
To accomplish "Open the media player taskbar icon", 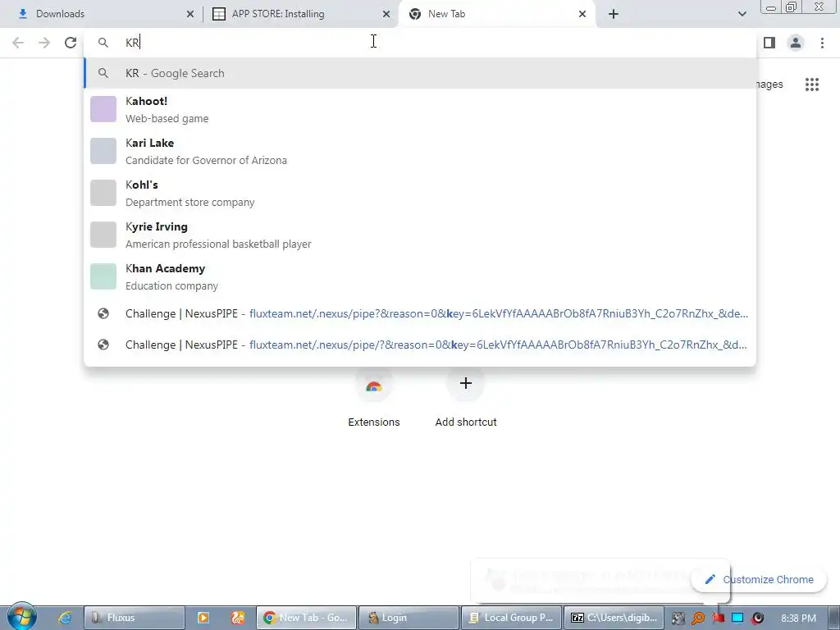I will [203, 618].
